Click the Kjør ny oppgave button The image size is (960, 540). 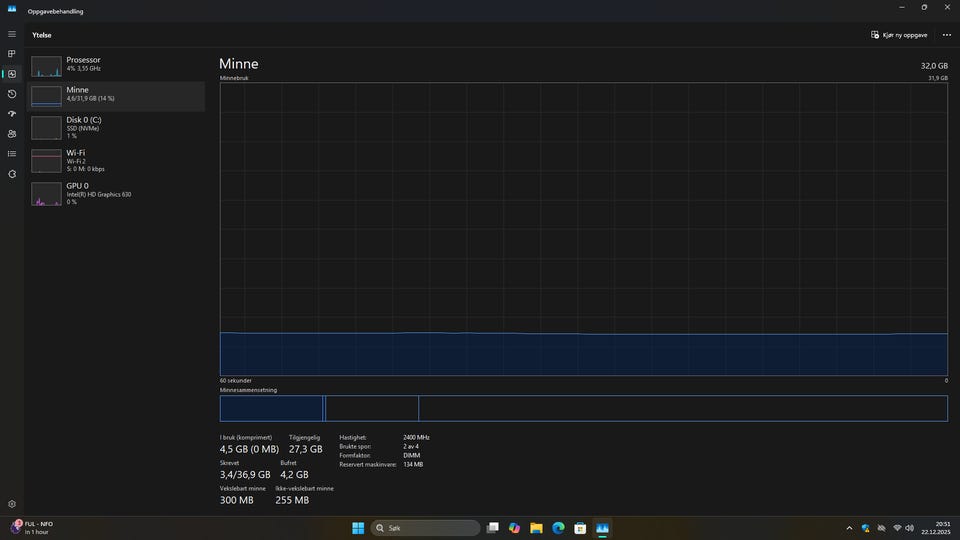(899, 35)
